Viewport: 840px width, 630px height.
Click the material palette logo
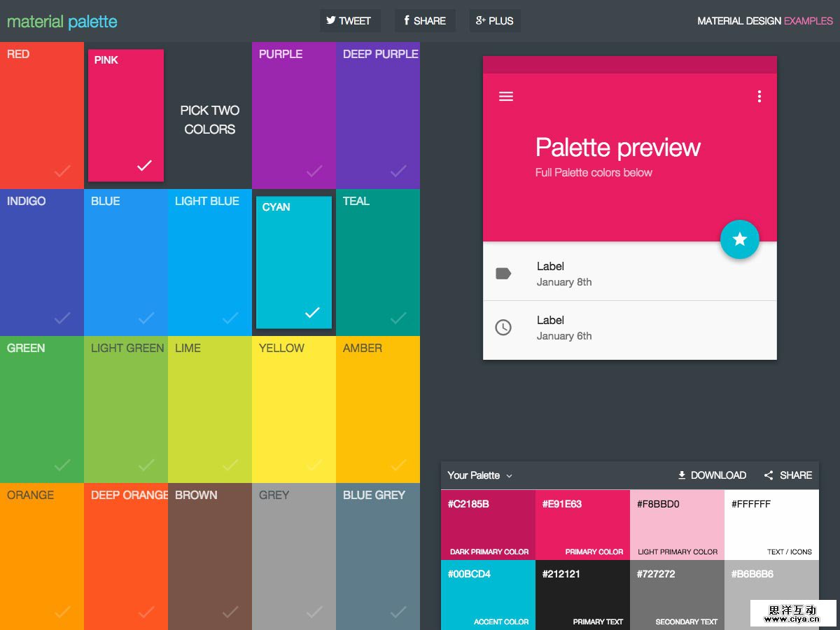coord(61,22)
